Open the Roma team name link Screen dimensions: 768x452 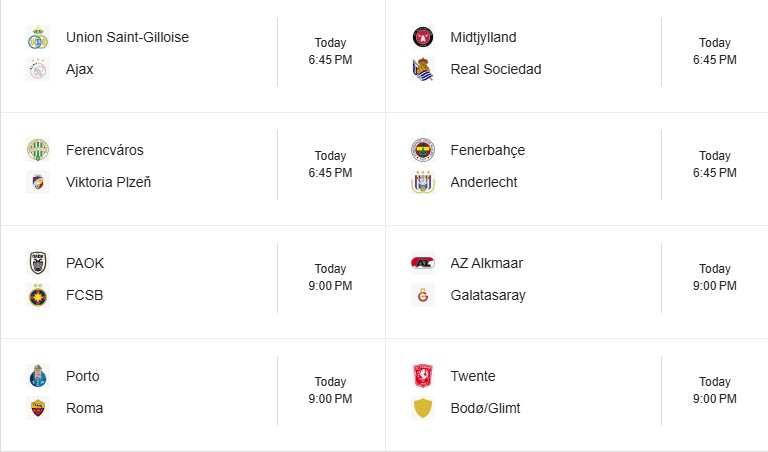point(84,408)
